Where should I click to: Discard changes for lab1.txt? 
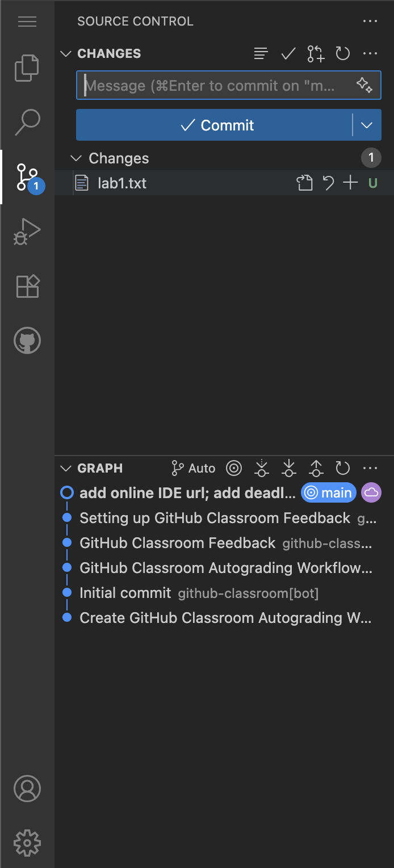(x=328, y=183)
